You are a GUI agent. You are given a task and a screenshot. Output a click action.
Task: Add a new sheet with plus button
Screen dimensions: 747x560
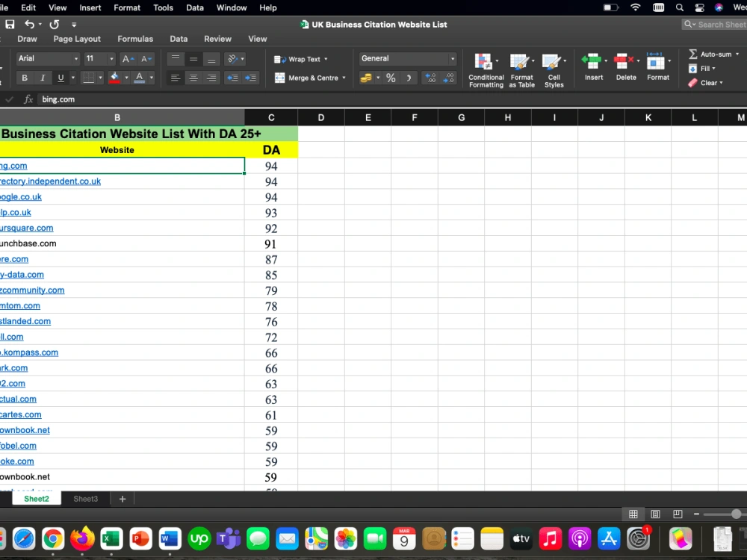pos(123,499)
